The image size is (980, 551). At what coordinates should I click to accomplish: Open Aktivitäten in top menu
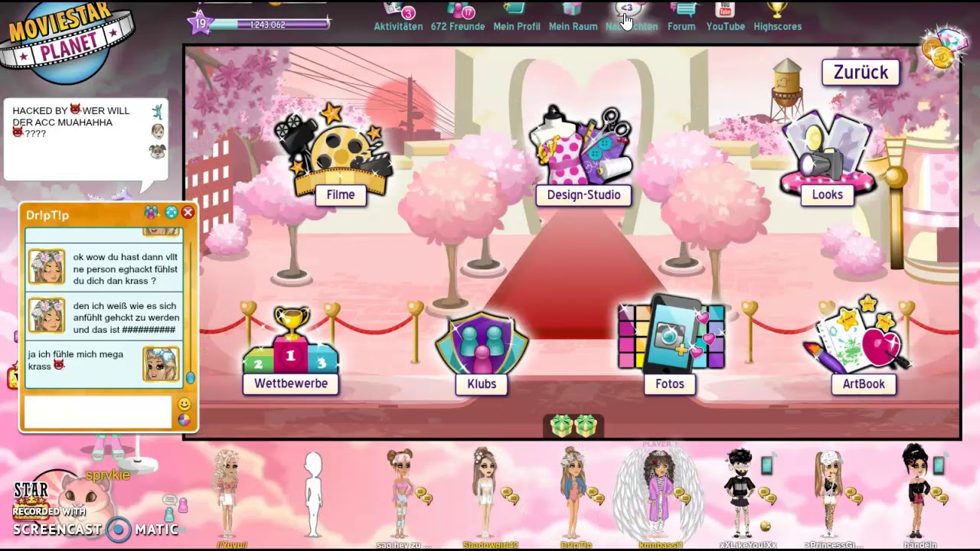coord(398,17)
